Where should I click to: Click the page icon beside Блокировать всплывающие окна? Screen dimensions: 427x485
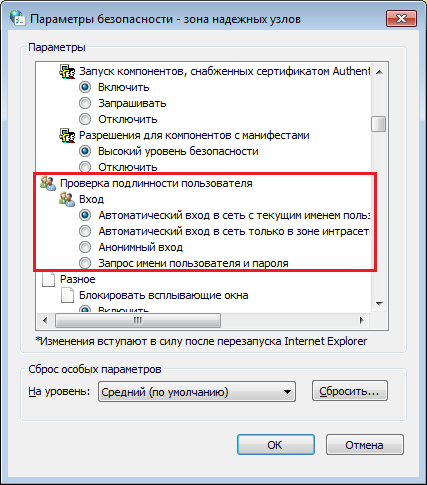pos(67,295)
